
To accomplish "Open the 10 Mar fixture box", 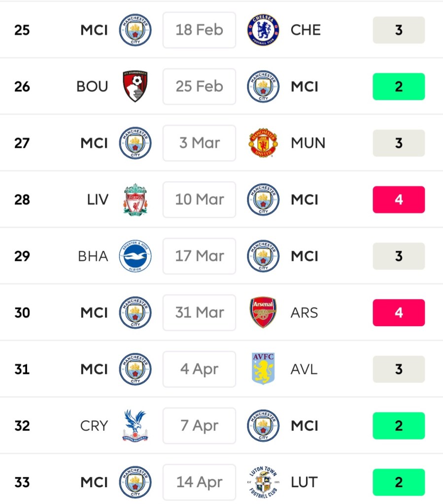I will tap(199, 200).
